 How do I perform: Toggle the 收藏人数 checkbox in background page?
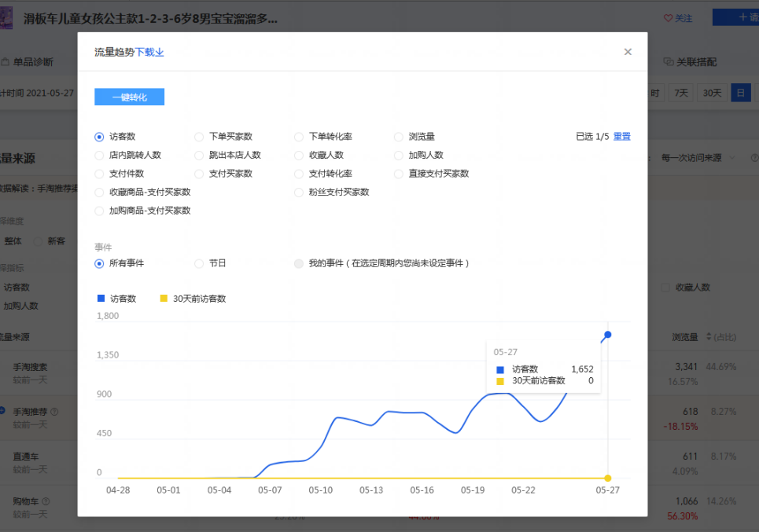pyautogui.click(x=665, y=288)
